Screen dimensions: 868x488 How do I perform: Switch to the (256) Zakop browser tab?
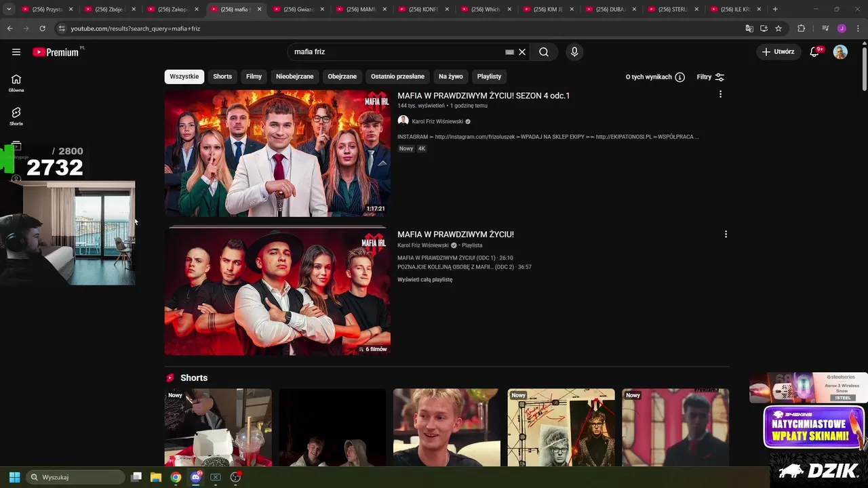(x=172, y=9)
